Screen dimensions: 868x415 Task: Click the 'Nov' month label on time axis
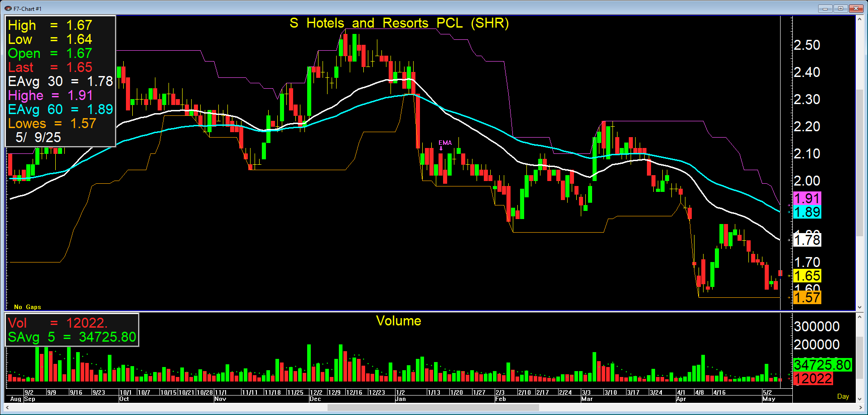[220, 399]
